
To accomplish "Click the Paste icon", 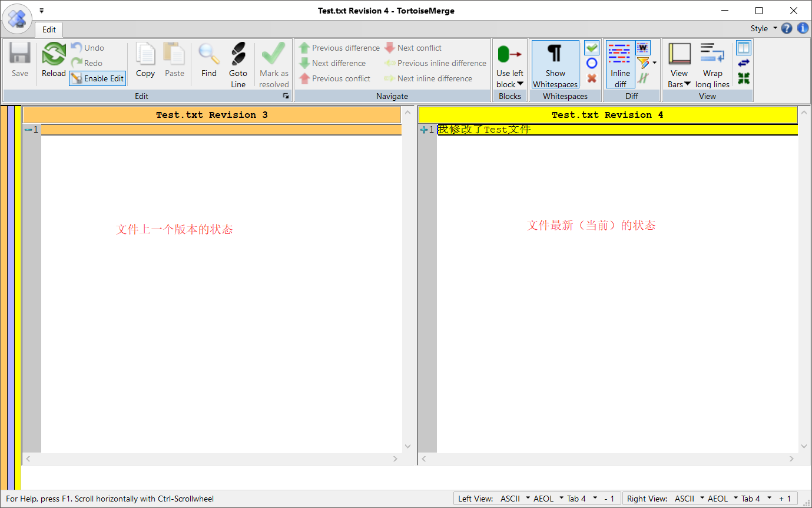I will click(x=174, y=54).
